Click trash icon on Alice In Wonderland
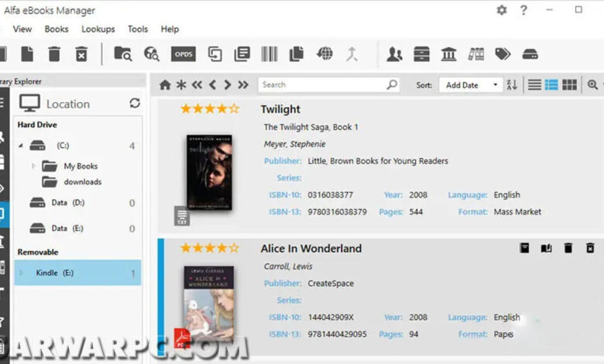Screen dimensions: 604x364 point(568,248)
